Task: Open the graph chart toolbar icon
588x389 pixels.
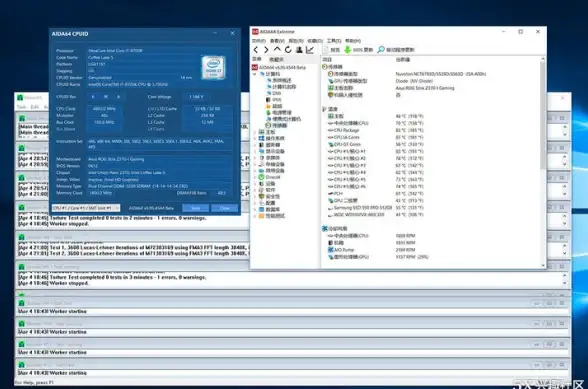Action: [310, 50]
